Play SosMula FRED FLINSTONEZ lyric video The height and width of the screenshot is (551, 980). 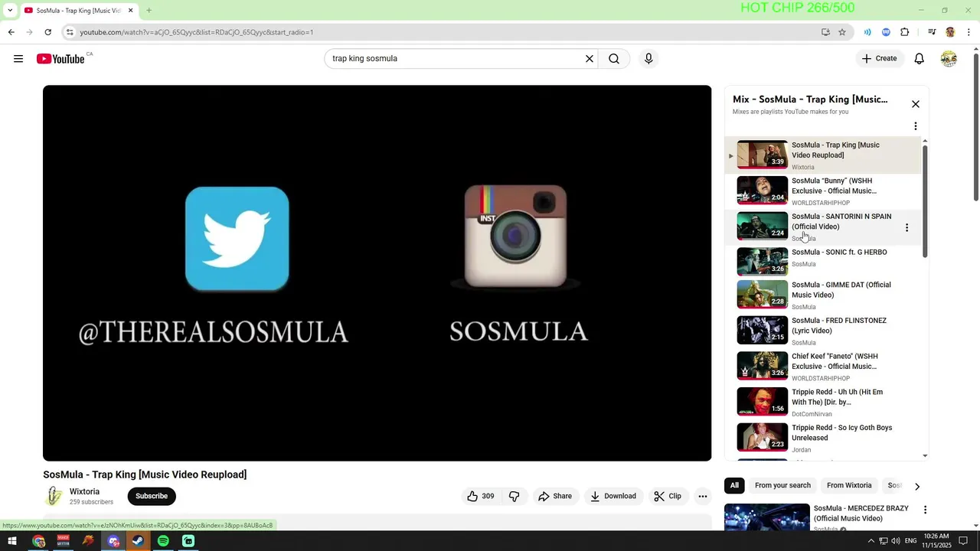[x=823, y=331]
